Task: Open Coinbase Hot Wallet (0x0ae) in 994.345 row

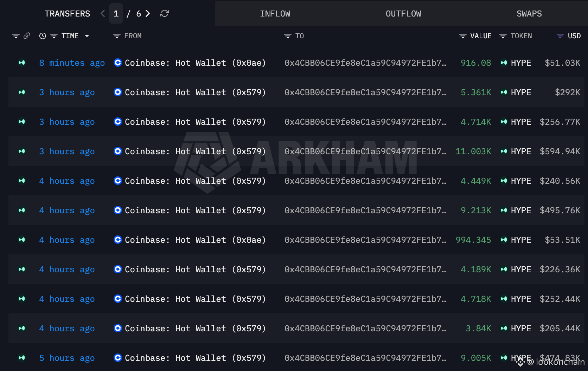Action: click(195, 240)
